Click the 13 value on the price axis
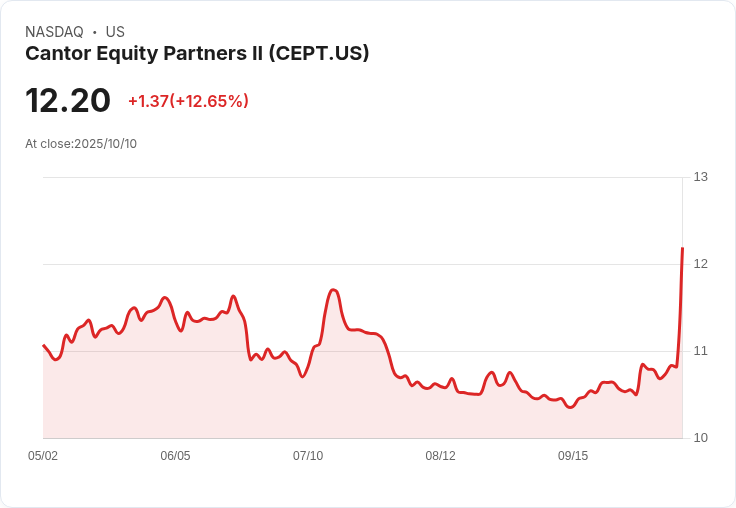The image size is (736, 508). tap(700, 177)
